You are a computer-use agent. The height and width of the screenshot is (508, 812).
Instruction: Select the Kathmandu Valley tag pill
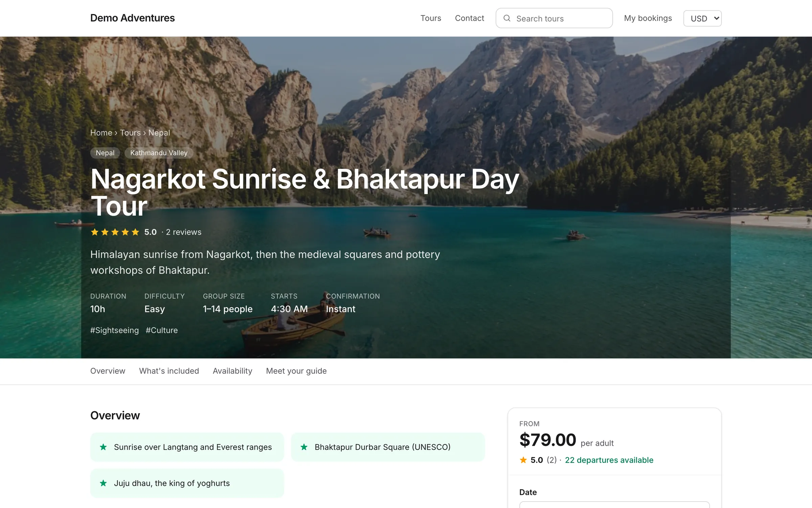(x=159, y=153)
